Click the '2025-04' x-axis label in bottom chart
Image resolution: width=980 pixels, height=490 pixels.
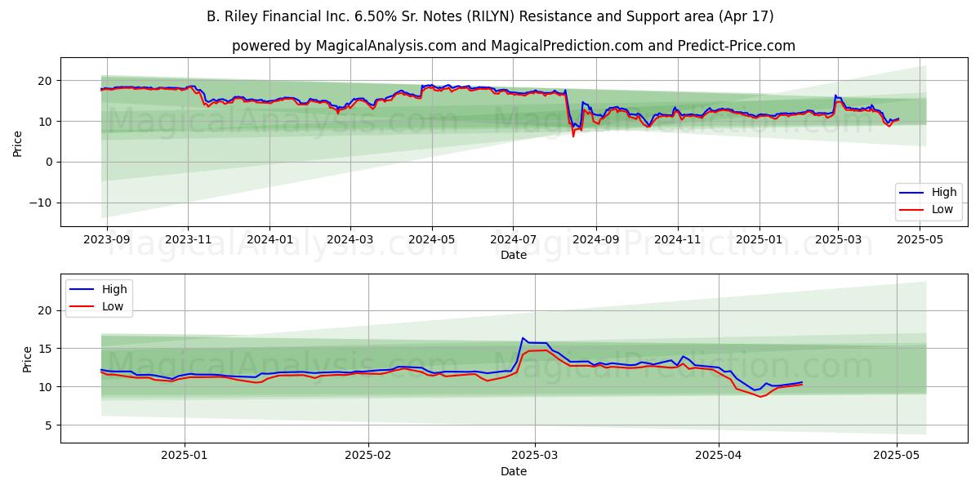pos(719,457)
